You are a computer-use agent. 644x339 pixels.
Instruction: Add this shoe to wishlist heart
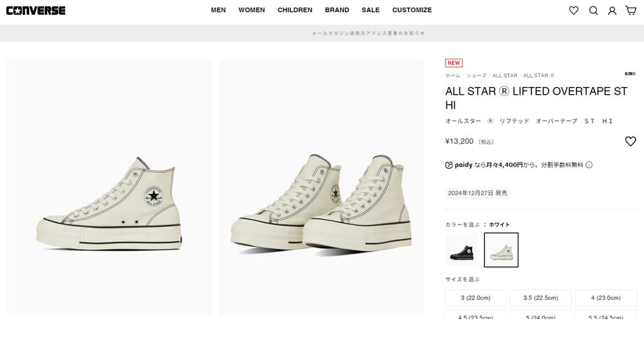(630, 141)
